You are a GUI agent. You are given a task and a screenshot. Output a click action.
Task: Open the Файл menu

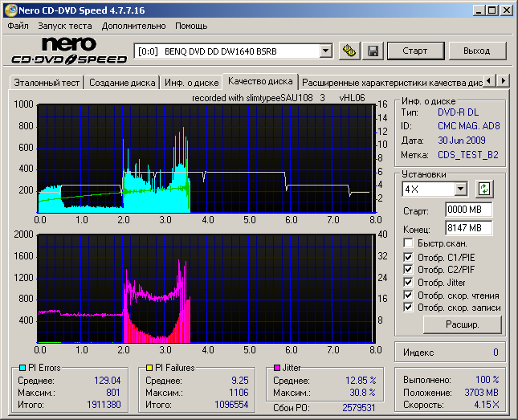pyautogui.click(x=18, y=26)
